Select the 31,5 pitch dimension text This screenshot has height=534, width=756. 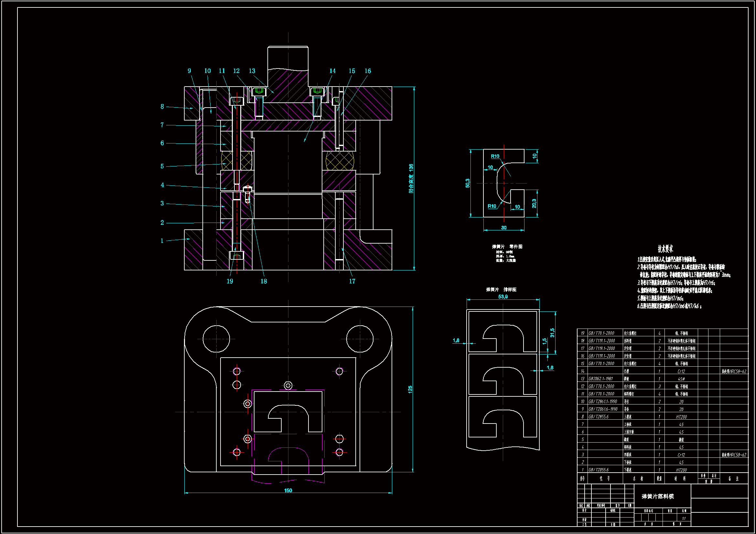(552, 333)
